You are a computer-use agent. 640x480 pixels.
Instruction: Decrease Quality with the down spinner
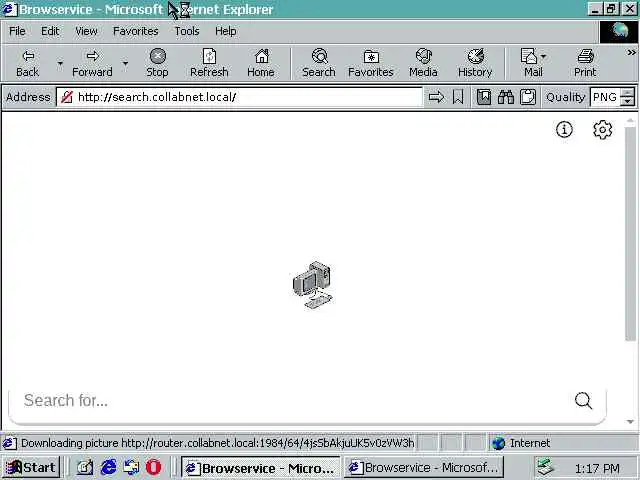[627, 102]
